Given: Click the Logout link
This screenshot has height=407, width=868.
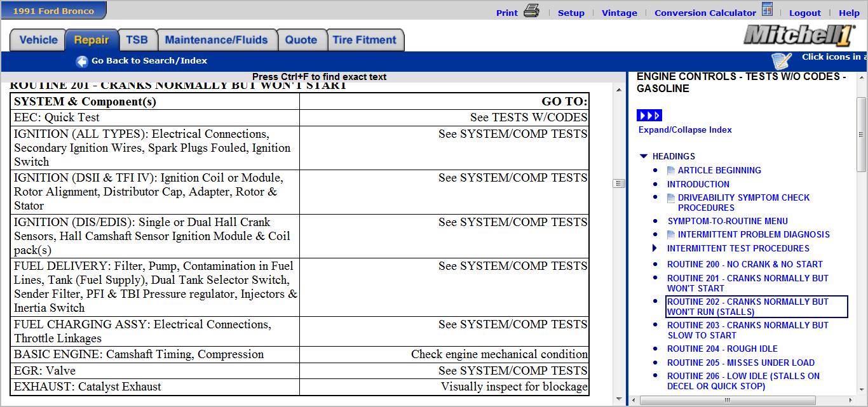Looking at the screenshot, I should point(805,13).
